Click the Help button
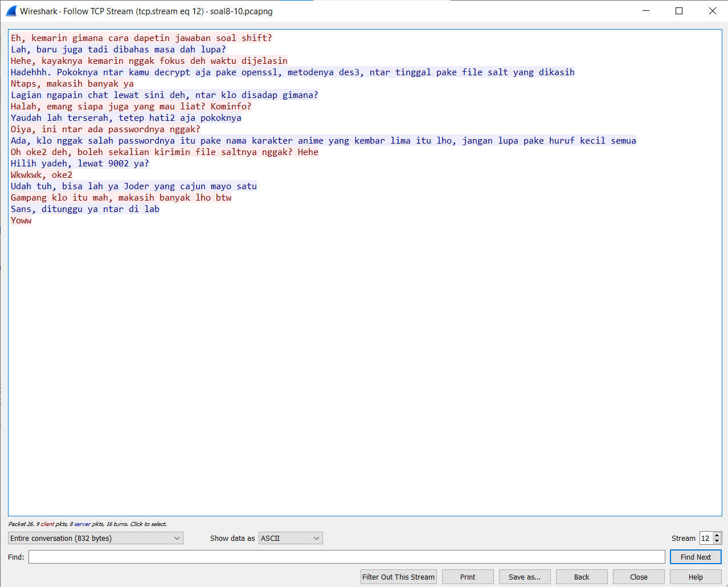 coord(696,577)
